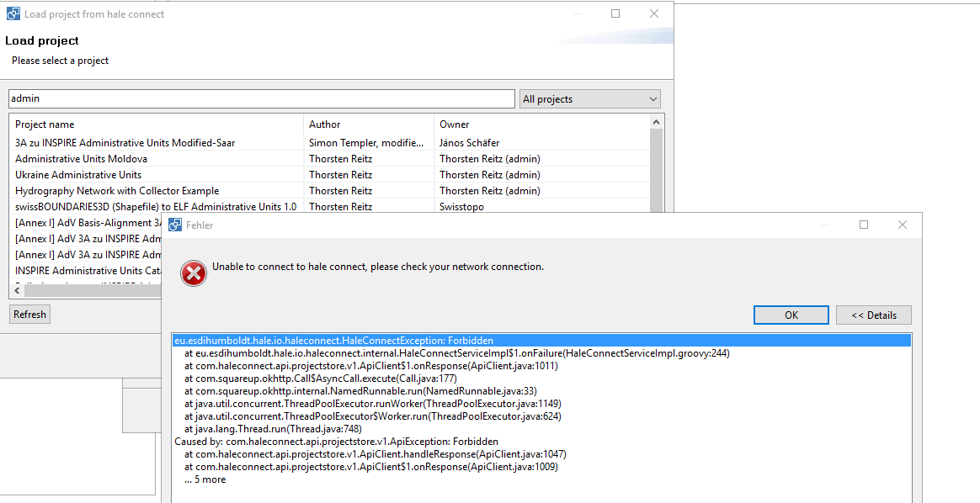The width and height of the screenshot is (980, 503).
Task: Dismiss the error by clicking OK
Action: pyautogui.click(x=791, y=315)
